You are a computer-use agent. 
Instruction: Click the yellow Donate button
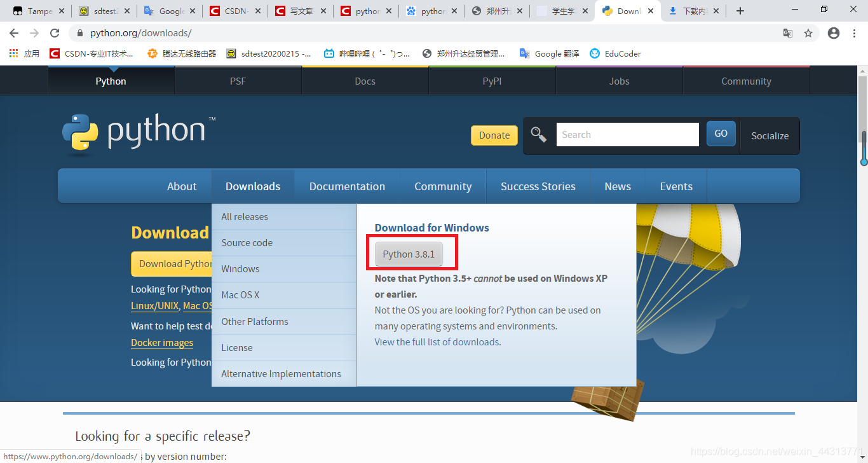[494, 135]
